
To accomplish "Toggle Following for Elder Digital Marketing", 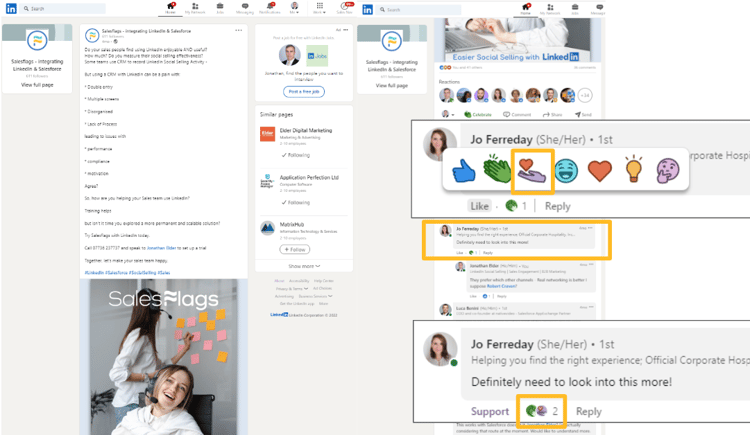I will click(x=296, y=155).
